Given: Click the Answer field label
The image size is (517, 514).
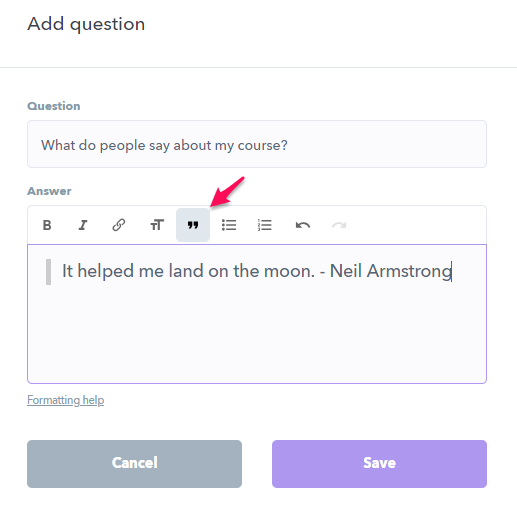Looking at the screenshot, I should [49, 191].
